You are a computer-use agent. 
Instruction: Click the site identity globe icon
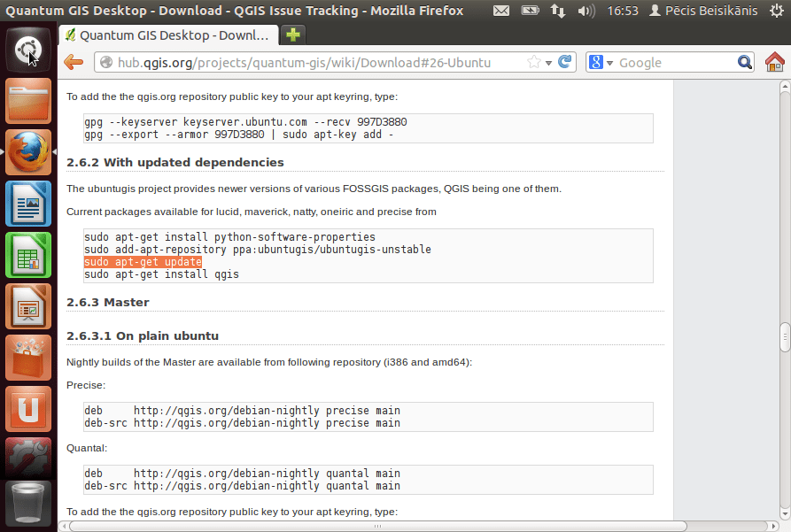tap(106, 63)
